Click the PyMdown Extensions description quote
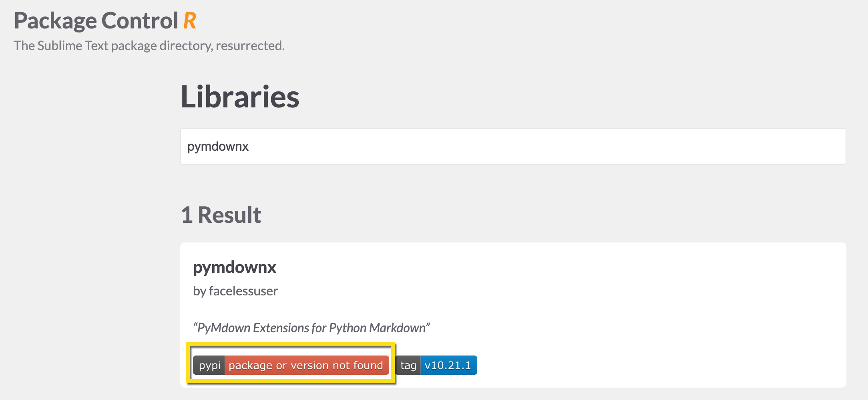The width and height of the screenshot is (868, 400). pos(311,328)
